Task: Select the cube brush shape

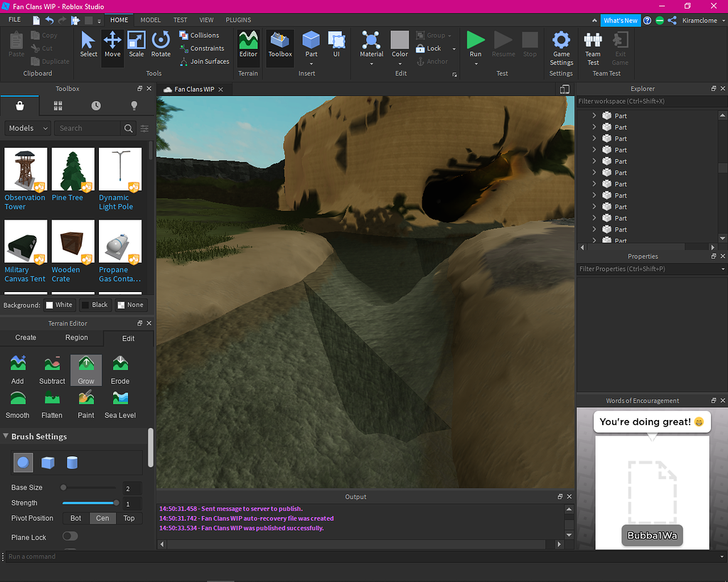Action: pos(48,463)
